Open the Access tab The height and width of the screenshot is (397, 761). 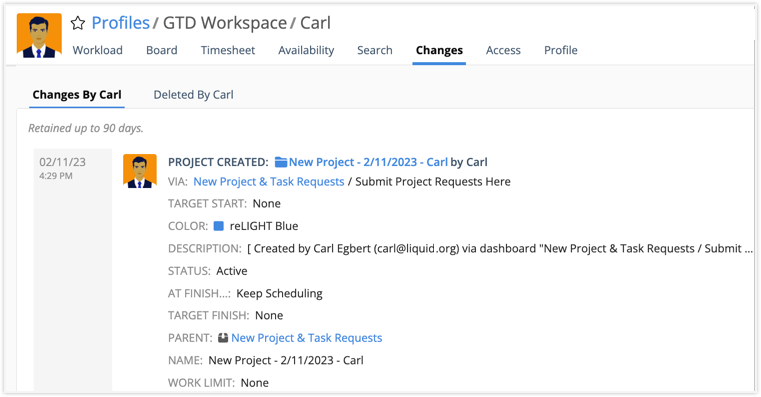coord(503,50)
